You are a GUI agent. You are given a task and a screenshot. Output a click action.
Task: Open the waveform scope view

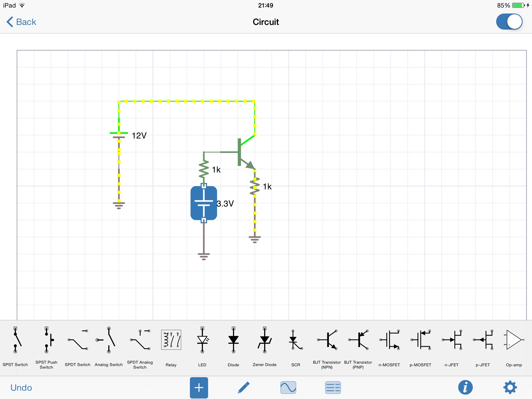288,388
